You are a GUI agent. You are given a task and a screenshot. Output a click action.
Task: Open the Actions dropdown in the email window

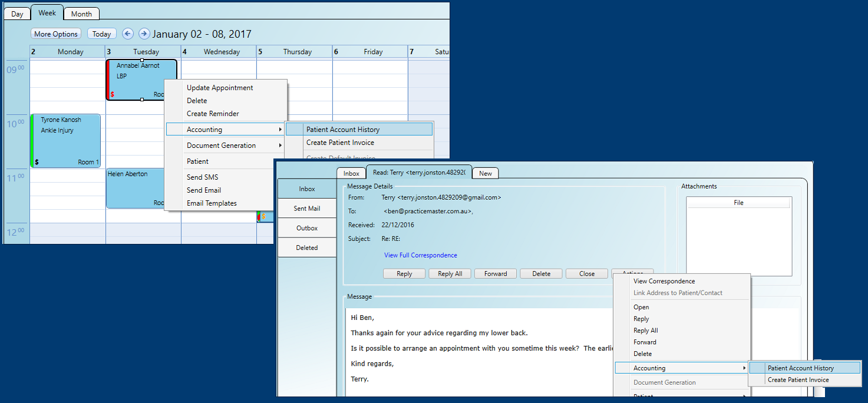pos(632,273)
